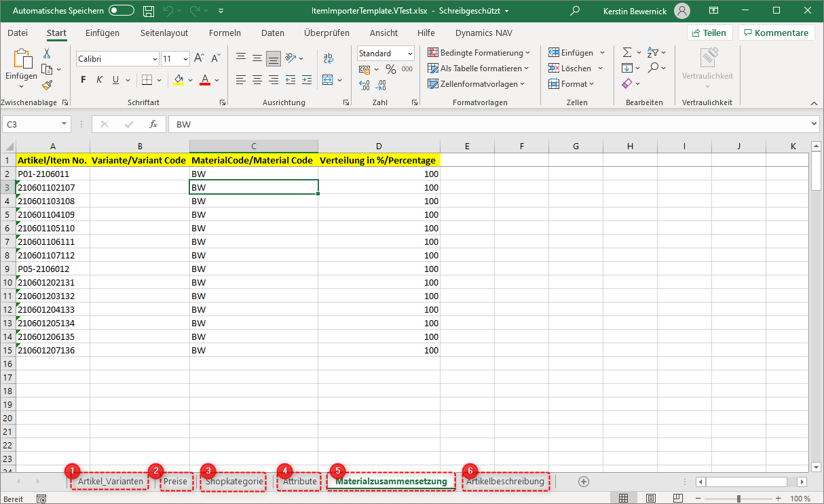Apply the yellow fill color bucket
This screenshot has height=504, width=824.
click(179, 80)
